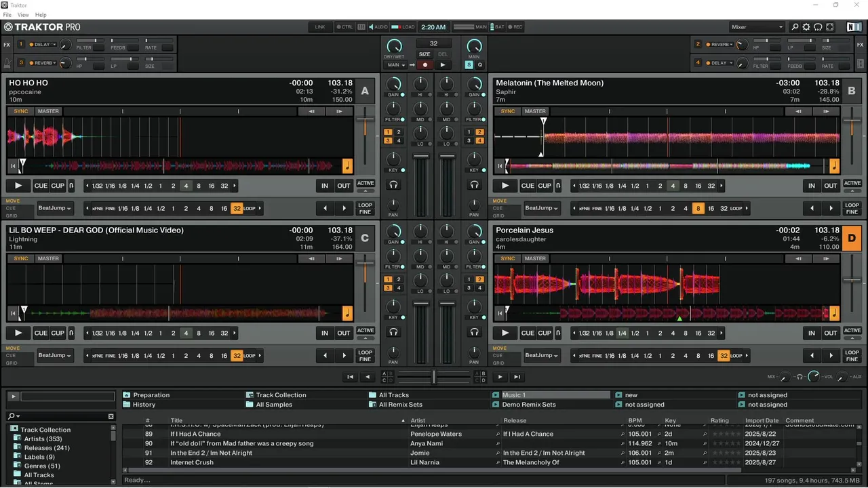The image size is (868, 488).
Task: Start Deck C with its play button
Action: 18,333
